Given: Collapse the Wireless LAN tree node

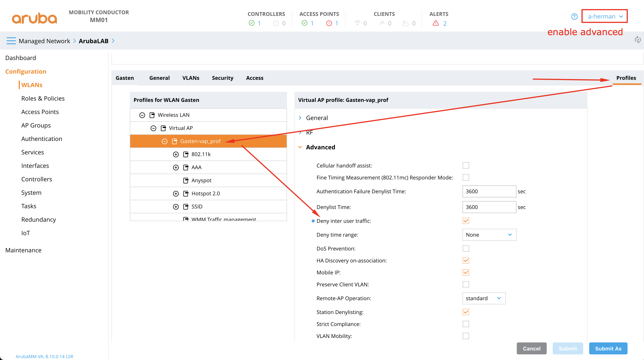Looking at the screenshot, I should (x=142, y=115).
